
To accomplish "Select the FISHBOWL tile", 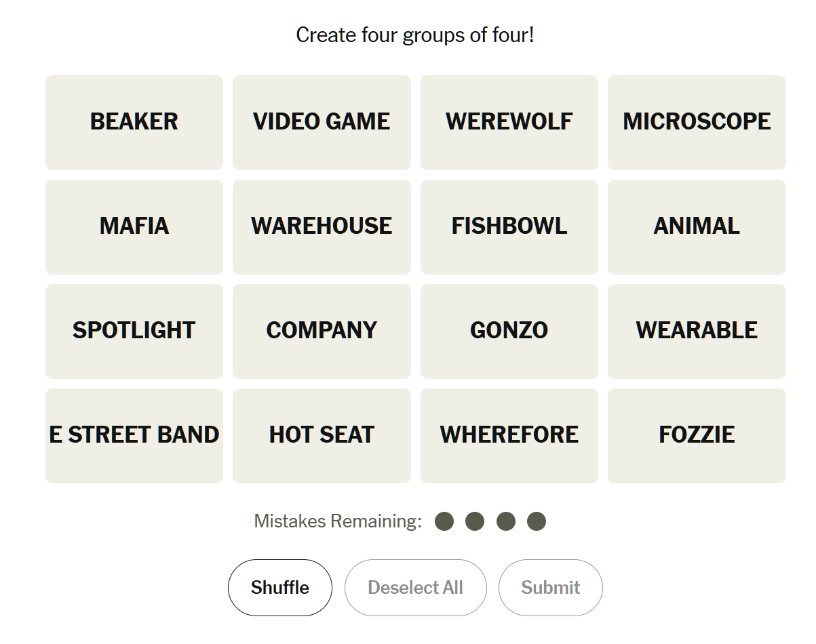I will pos(509,226).
